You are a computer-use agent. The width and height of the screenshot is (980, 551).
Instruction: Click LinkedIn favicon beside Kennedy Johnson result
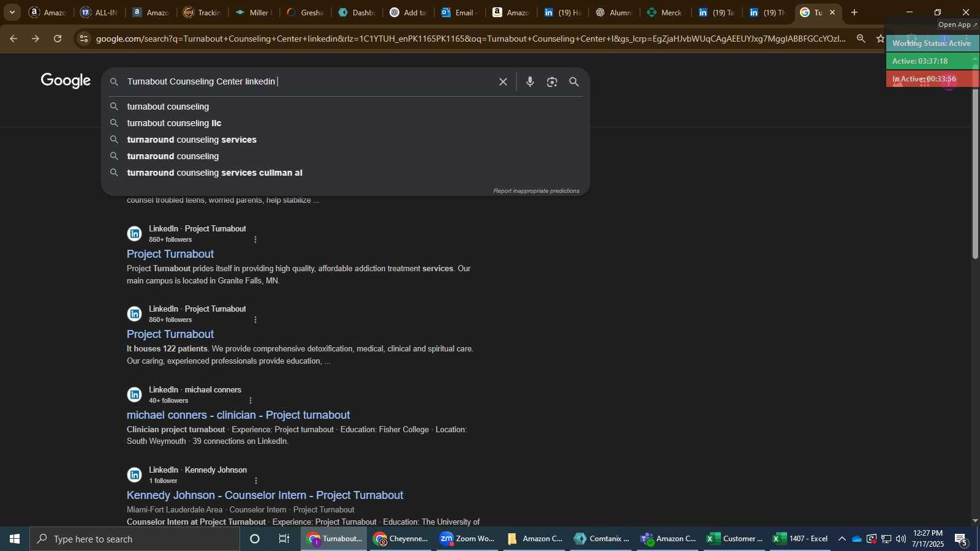(135, 475)
